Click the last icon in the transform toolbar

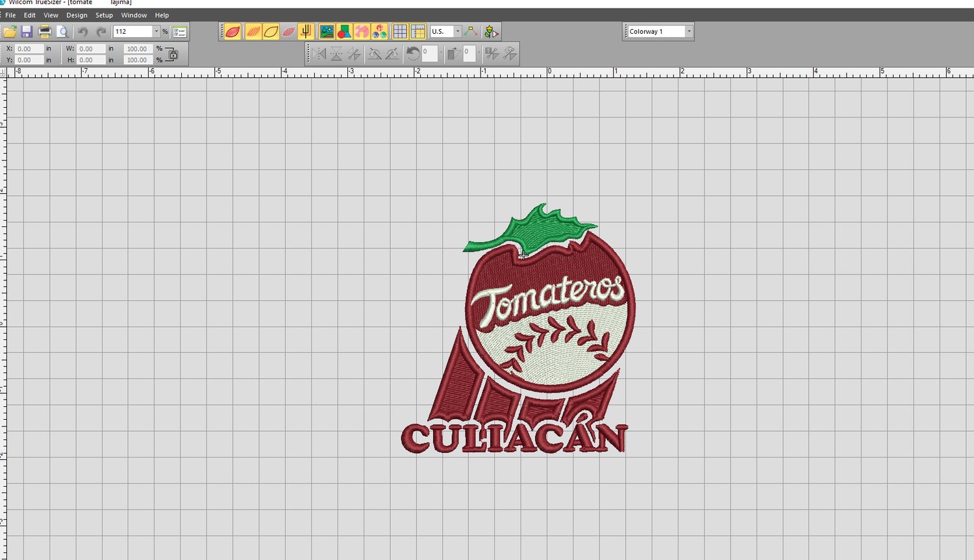click(x=510, y=54)
